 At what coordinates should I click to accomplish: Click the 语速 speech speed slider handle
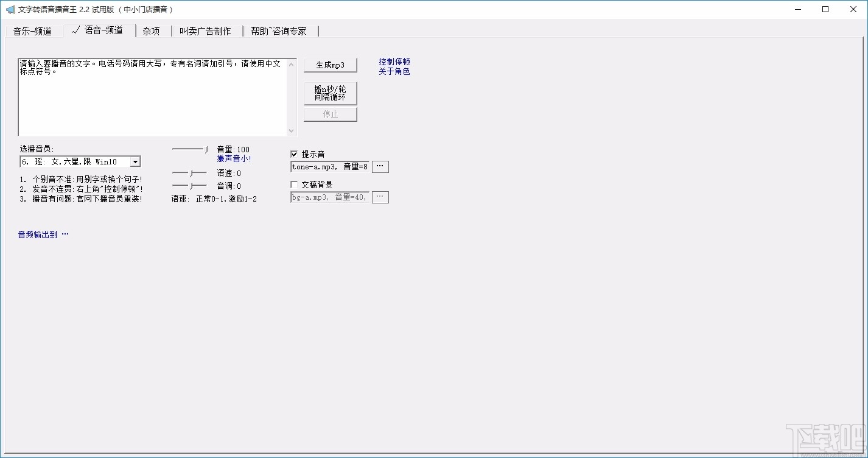pos(191,172)
